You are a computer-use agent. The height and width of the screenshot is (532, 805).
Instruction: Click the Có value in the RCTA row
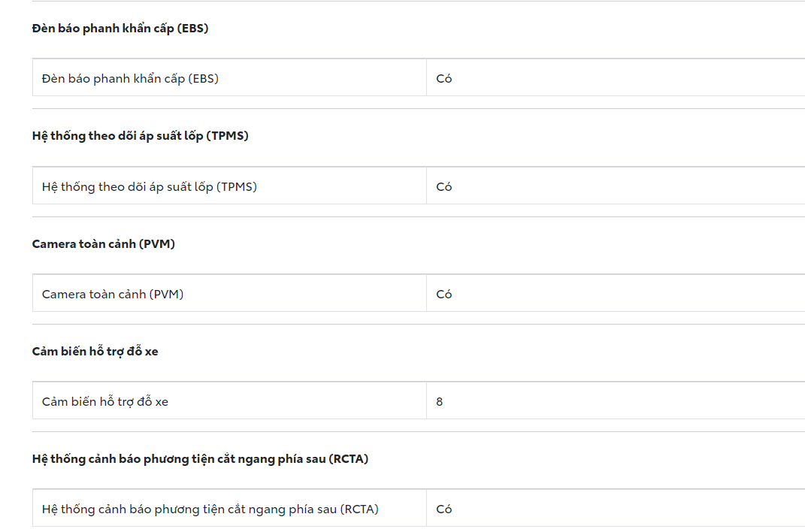[x=444, y=509]
